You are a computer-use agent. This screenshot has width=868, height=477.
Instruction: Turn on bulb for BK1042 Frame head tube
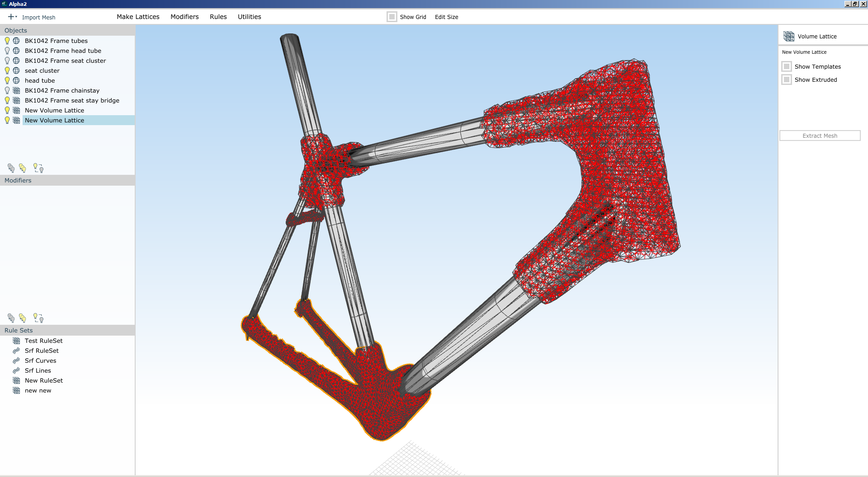[7, 51]
